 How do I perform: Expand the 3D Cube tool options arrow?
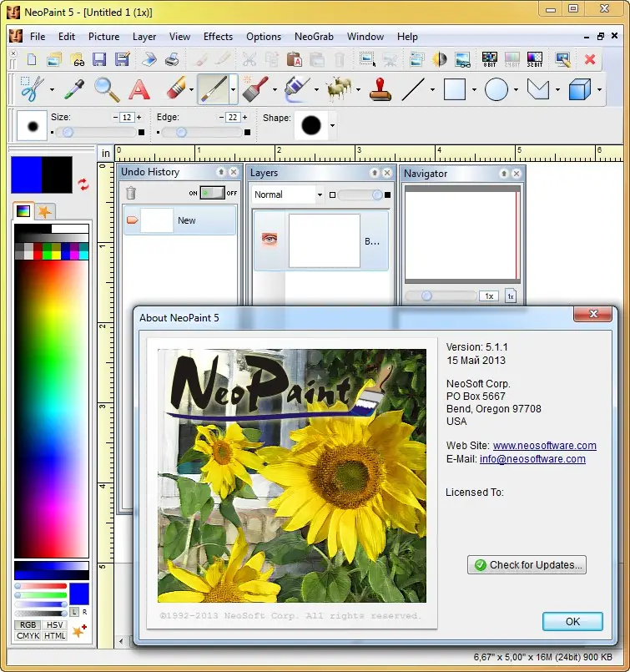tap(599, 89)
